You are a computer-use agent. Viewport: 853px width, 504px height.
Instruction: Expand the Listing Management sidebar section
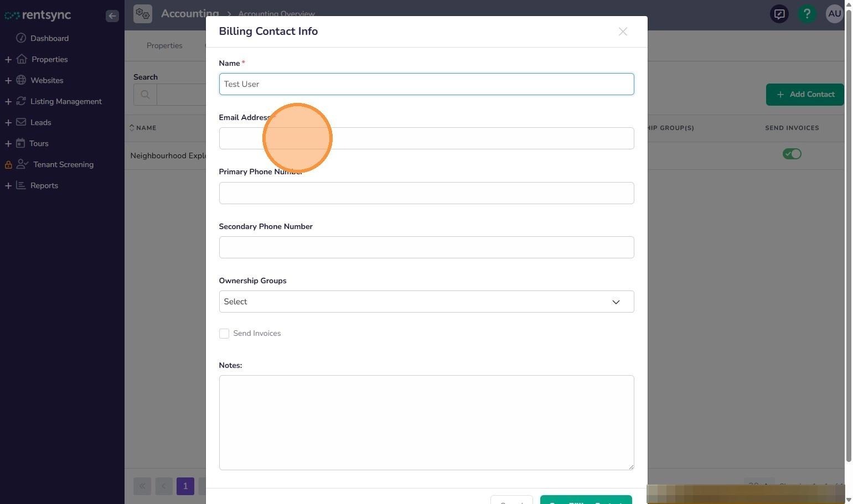click(x=8, y=101)
